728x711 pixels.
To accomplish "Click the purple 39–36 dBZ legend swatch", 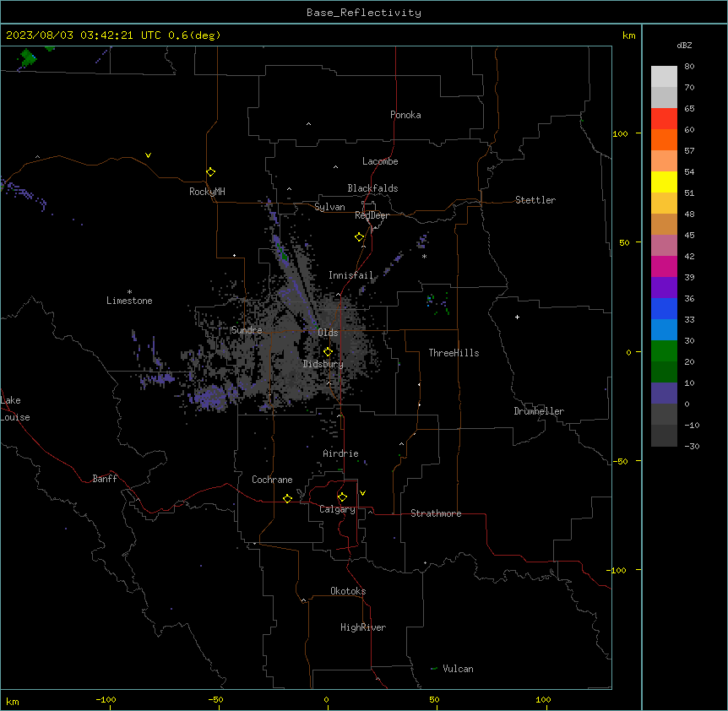I will point(664,288).
